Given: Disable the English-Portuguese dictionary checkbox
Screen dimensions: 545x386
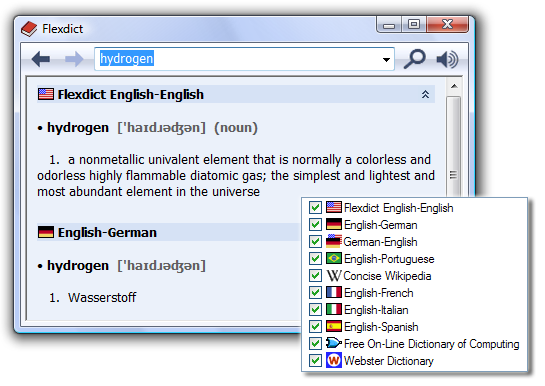Looking at the screenshot, I should (315, 258).
